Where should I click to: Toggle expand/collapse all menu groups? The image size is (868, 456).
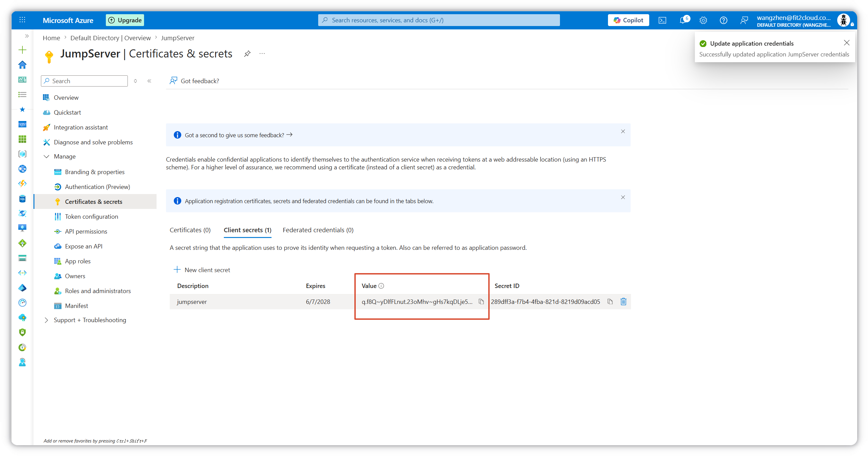pos(135,81)
